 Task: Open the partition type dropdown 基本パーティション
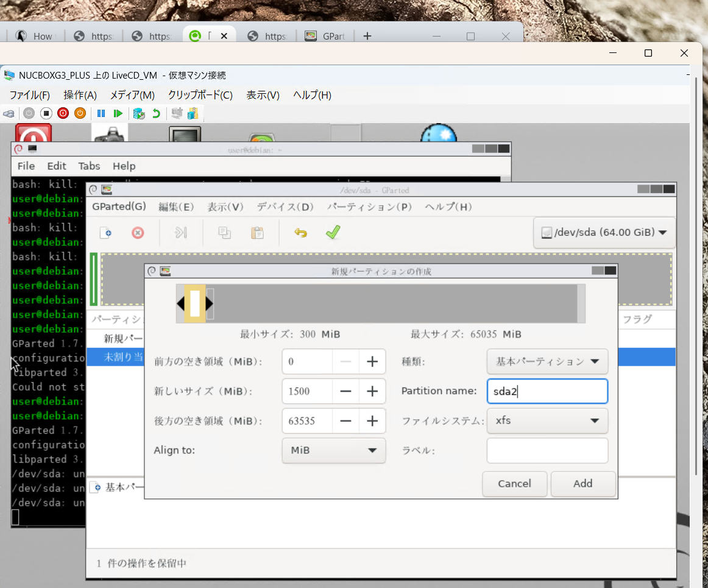point(547,361)
